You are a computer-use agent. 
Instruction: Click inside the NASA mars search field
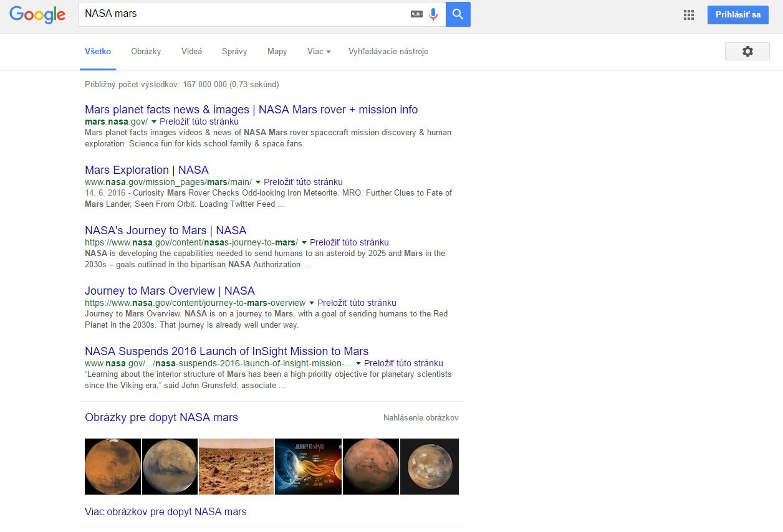click(243, 14)
